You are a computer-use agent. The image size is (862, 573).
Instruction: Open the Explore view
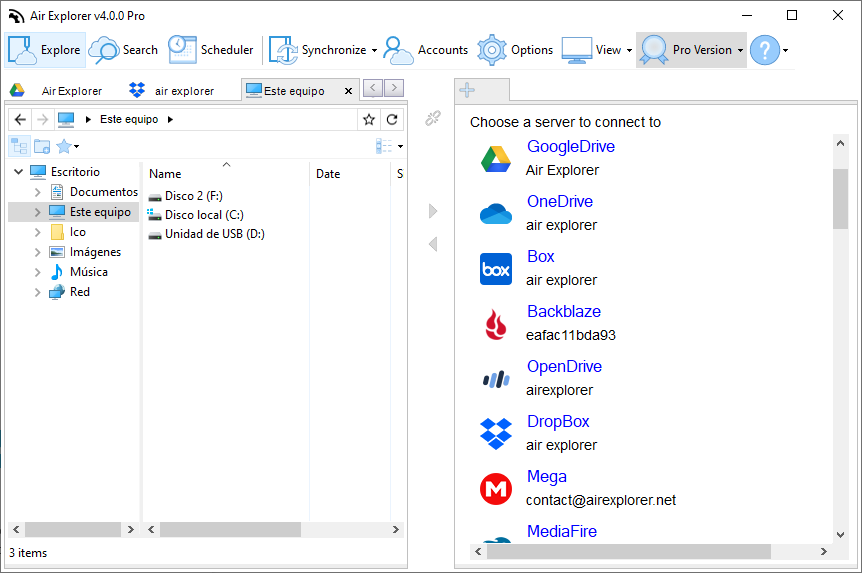click(x=45, y=50)
